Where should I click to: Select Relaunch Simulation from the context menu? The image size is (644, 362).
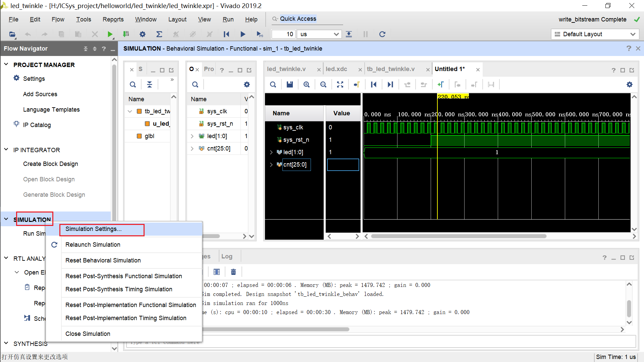[x=93, y=245]
